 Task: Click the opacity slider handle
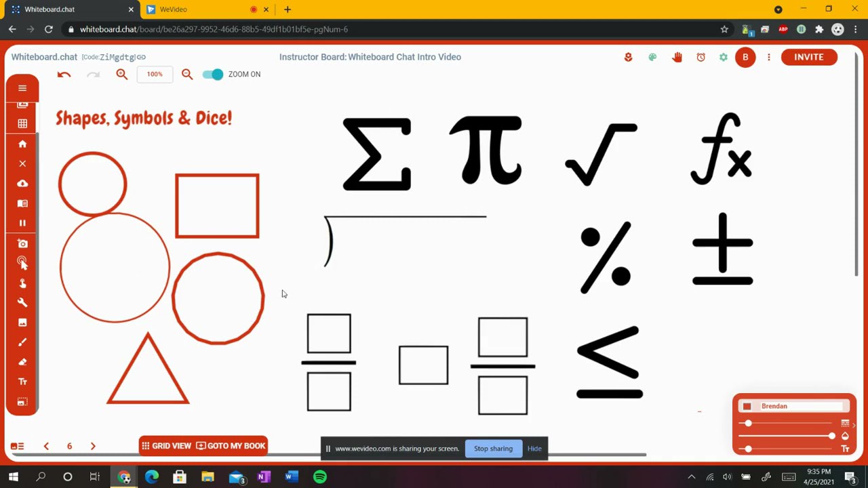(832, 436)
